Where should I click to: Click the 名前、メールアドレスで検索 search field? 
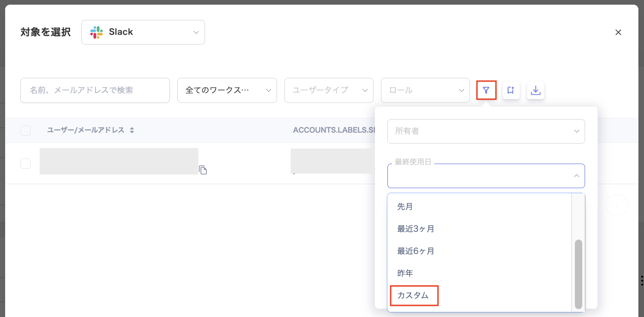[95, 90]
